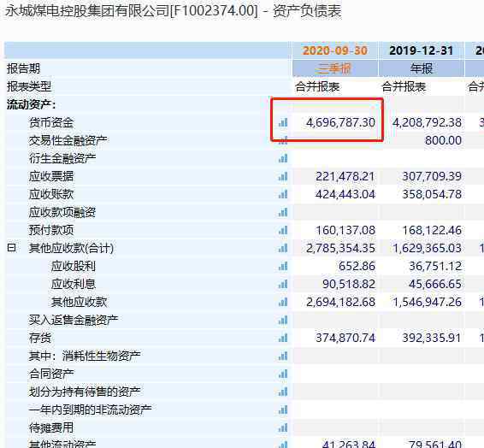
Task: Open chart icon for 买入返售金融资产 row
Action: 283,320
